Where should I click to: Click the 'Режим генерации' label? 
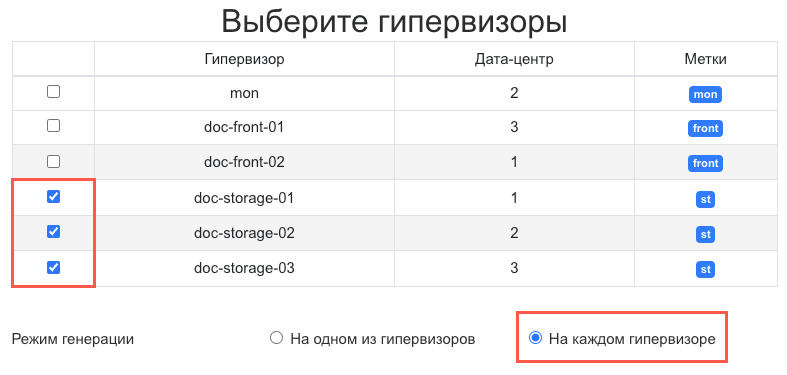(x=73, y=339)
